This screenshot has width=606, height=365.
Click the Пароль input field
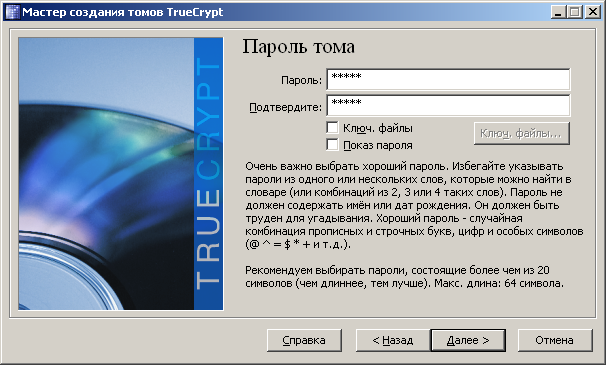[448, 79]
